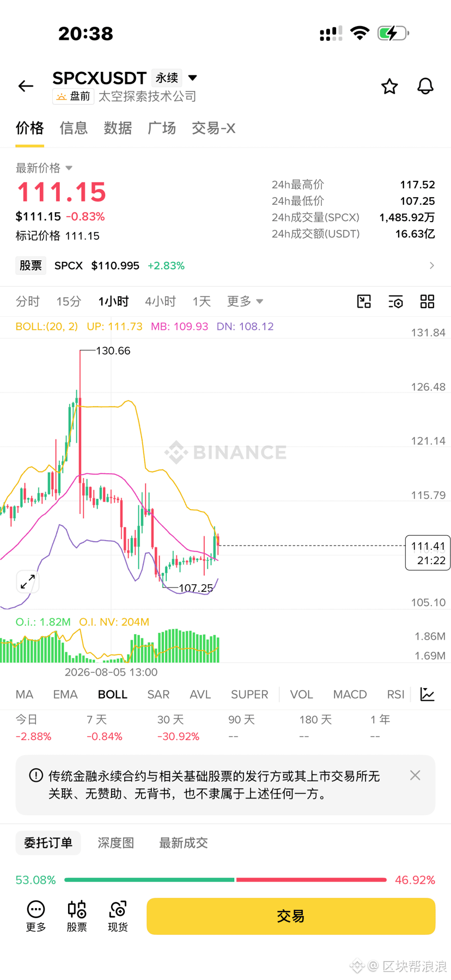Switch to the 广场 tab
The width and height of the screenshot is (451, 980).
coord(162,128)
